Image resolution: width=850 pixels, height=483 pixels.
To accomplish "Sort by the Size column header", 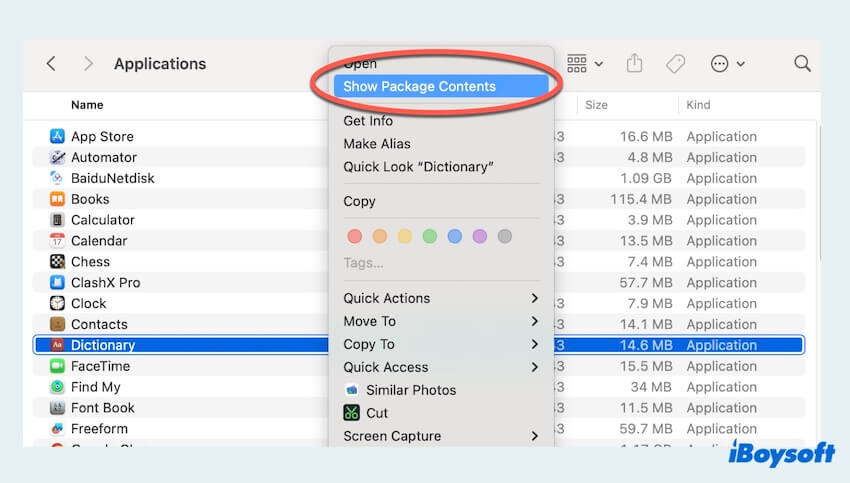I will (596, 105).
